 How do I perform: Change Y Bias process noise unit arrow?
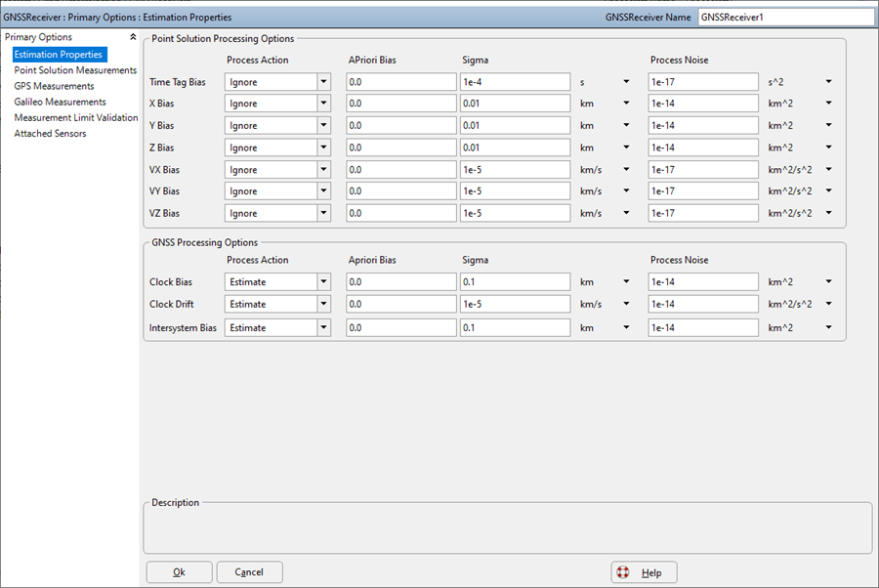pos(828,126)
